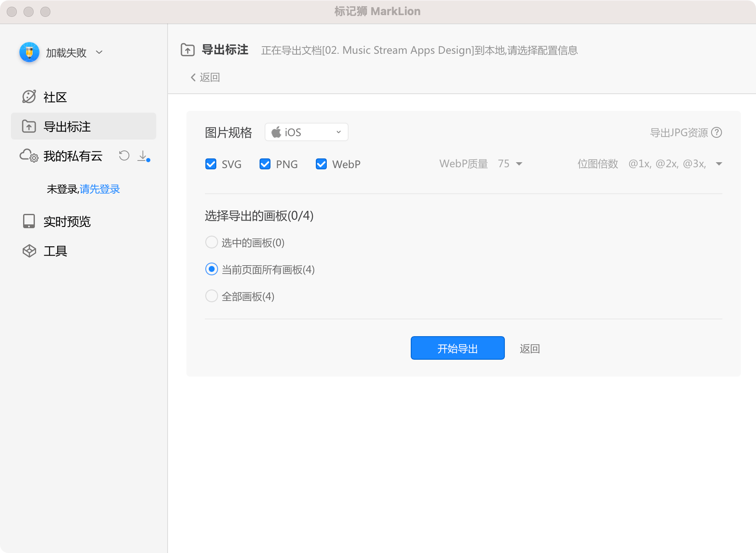The height and width of the screenshot is (553, 756).
Task: Open 实时预览 with the phone icon
Action: pyautogui.click(x=28, y=221)
